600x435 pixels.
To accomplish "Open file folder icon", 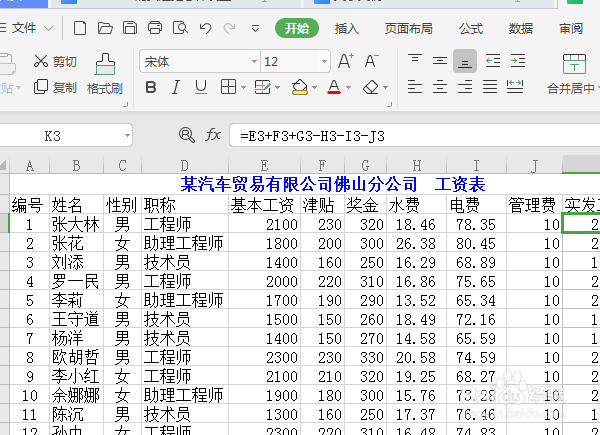I will click(105, 28).
